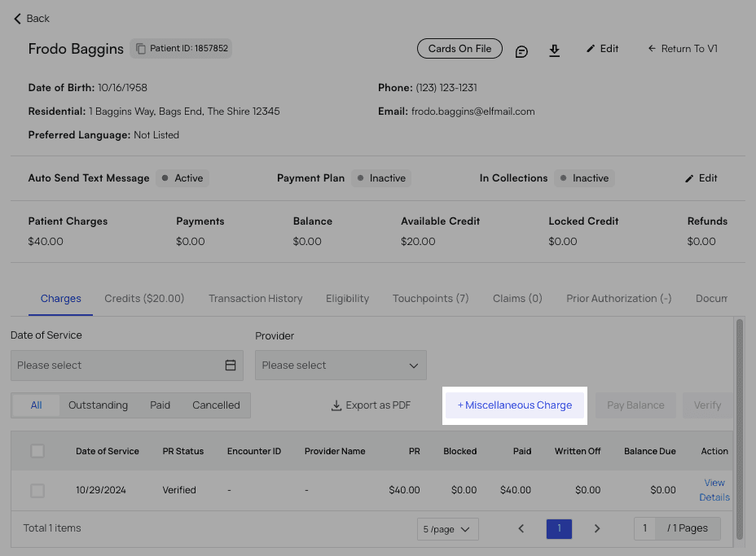Open the Credits ($20.00) tab
The image size is (756, 556).
[x=144, y=299]
